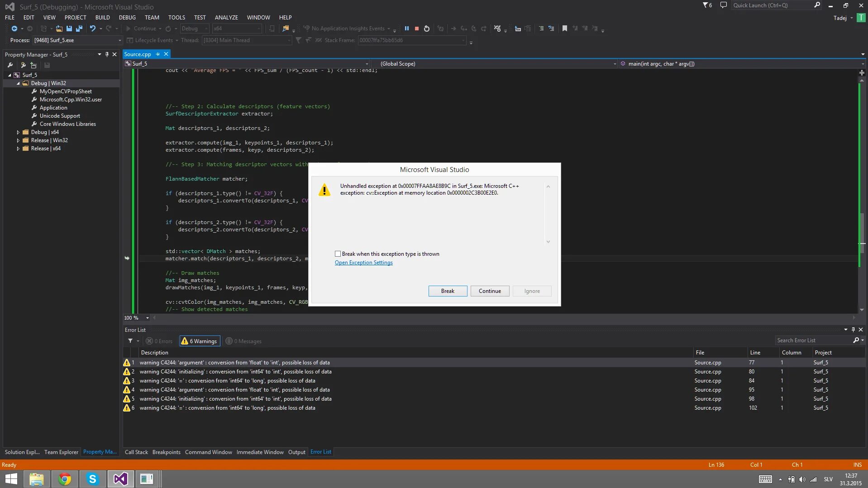Click the code editor vertical scrollbar thumb
Screen dimensions: 868x488
[861, 234]
